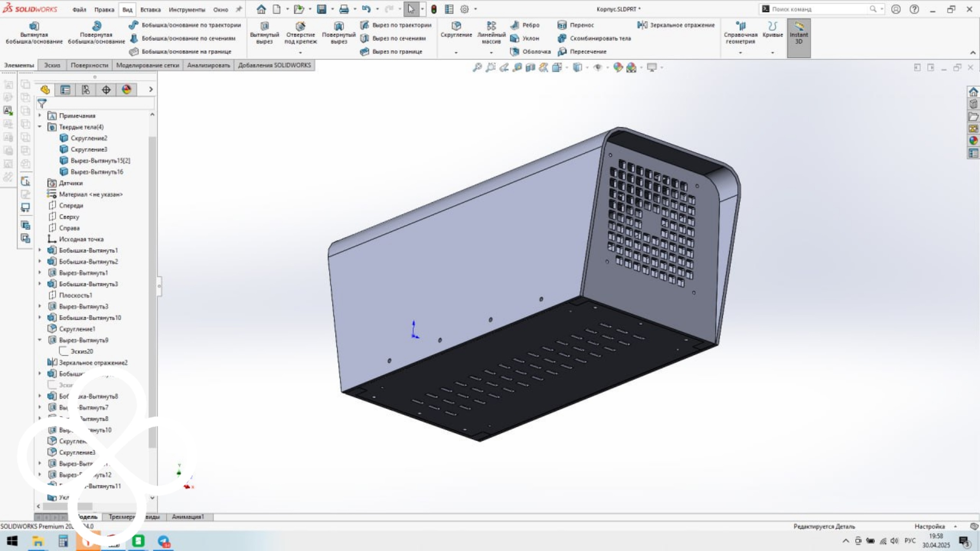This screenshot has height=551, width=980.
Task: Apply the Скругление fillet tool
Action: pos(456,30)
